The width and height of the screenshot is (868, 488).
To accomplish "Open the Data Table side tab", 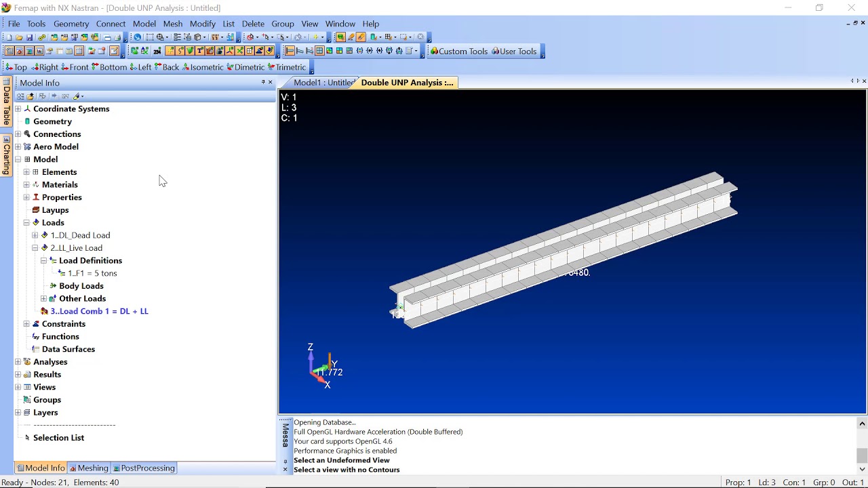I will point(7,102).
